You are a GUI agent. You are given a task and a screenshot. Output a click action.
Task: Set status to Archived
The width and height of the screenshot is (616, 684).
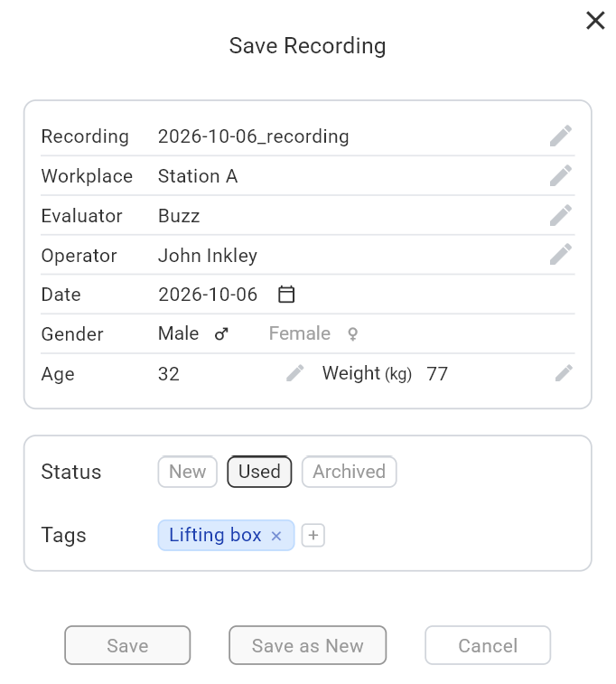point(350,472)
